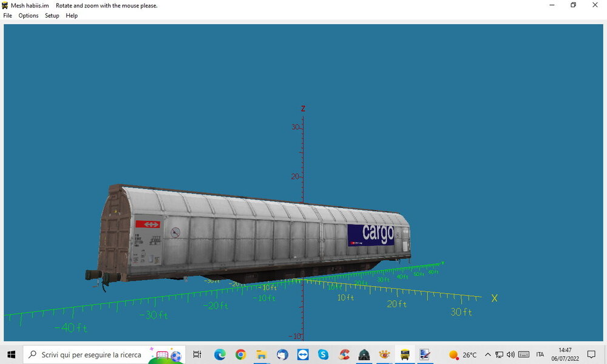Open the Options menu

(29, 16)
